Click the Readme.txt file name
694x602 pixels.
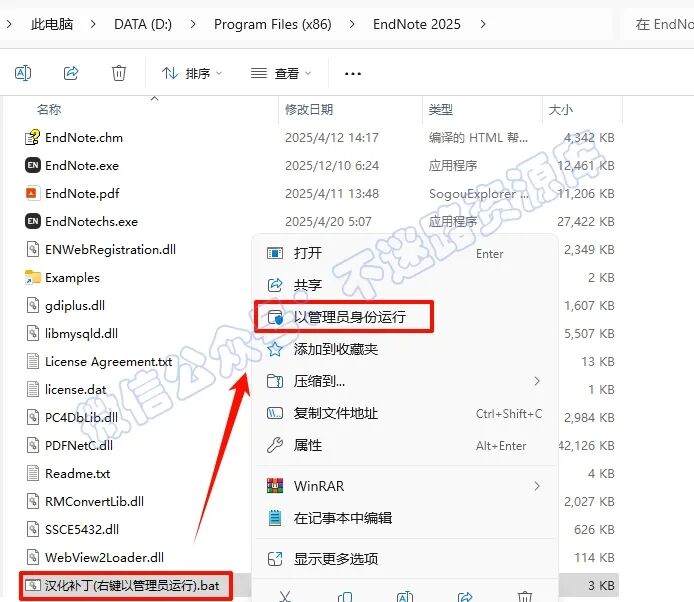[77, 473]
